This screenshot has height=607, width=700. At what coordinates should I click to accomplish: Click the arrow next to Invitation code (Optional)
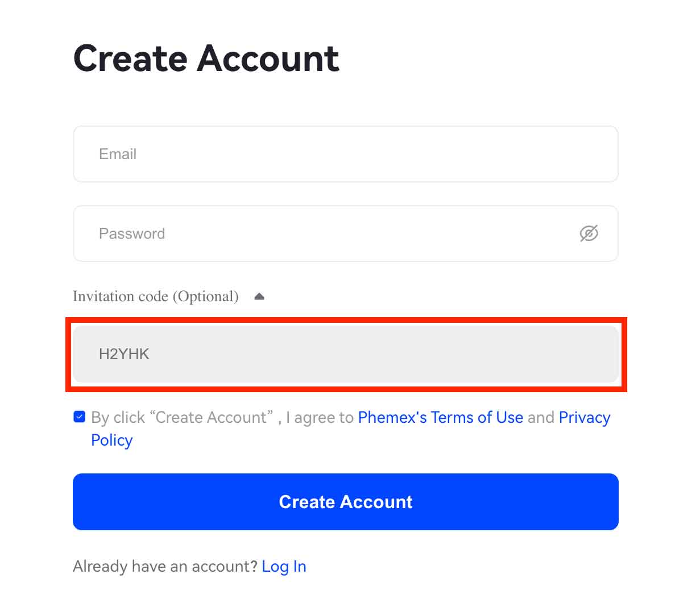pos(259,296)
